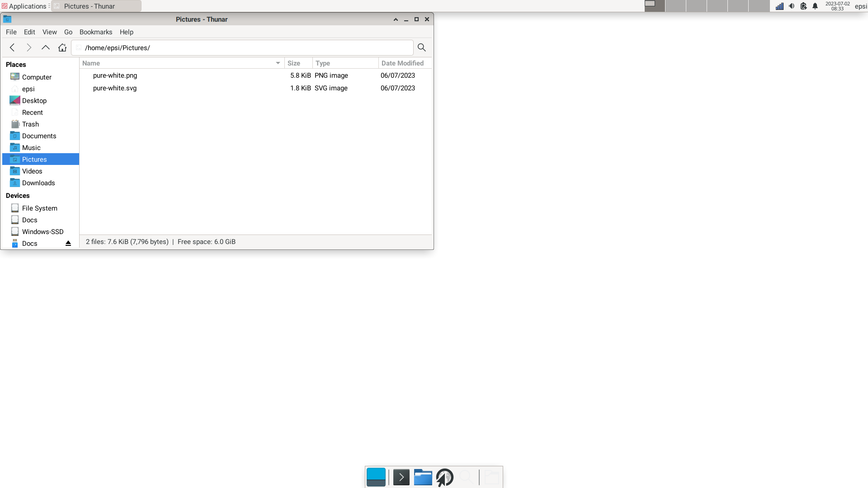Click the search icon in toolbar

(x=421, y=47)
